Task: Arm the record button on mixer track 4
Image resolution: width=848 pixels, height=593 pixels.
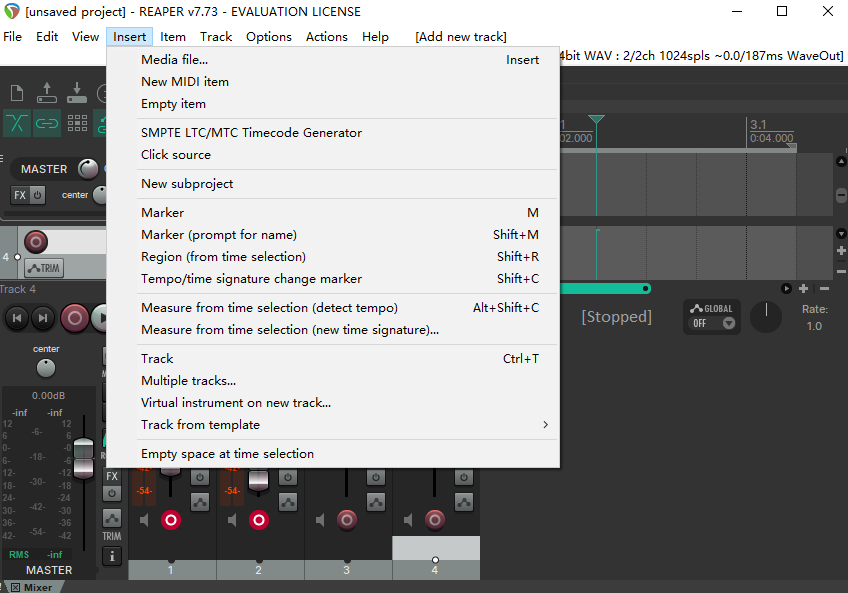Action: [x=435, y=520]
